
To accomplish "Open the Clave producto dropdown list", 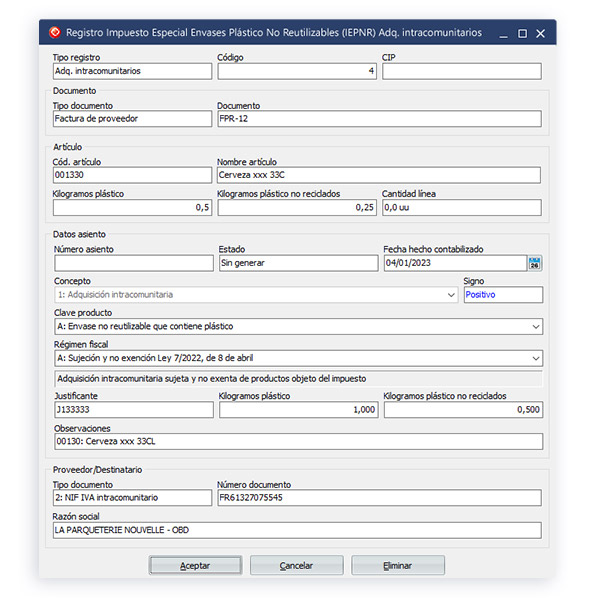I will coord(536,327).
